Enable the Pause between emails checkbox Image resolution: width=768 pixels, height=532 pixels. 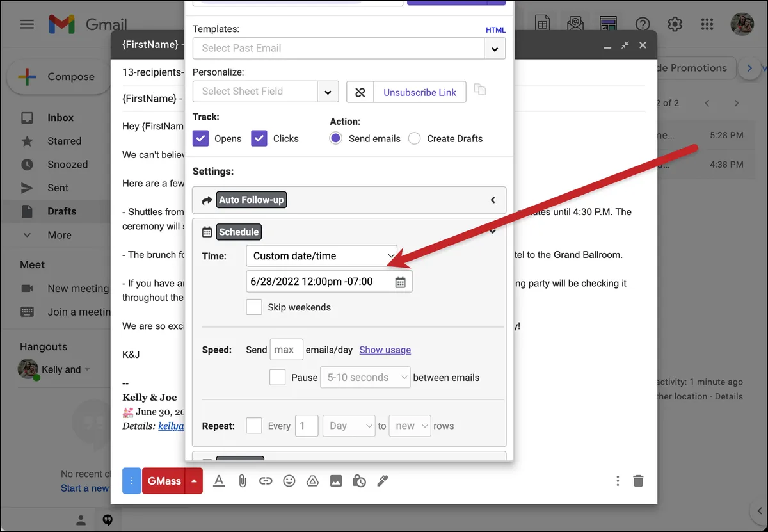tap(278, 377)
